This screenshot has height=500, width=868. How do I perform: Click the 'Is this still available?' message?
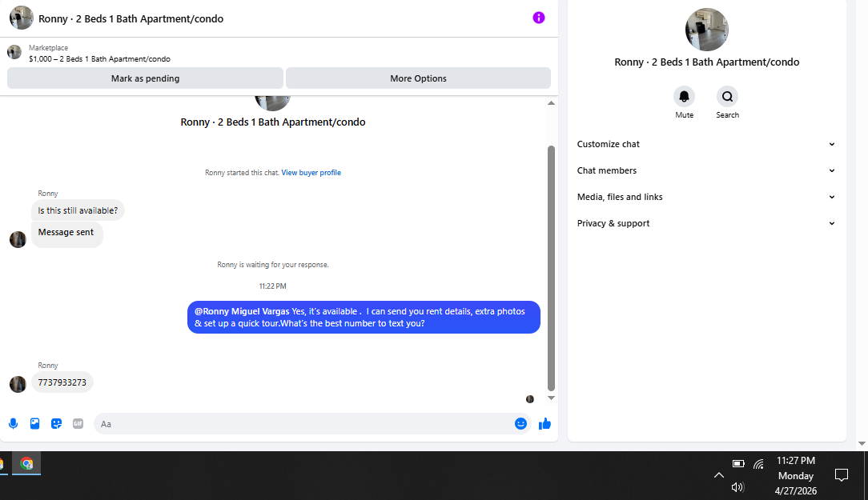(78, 210)
